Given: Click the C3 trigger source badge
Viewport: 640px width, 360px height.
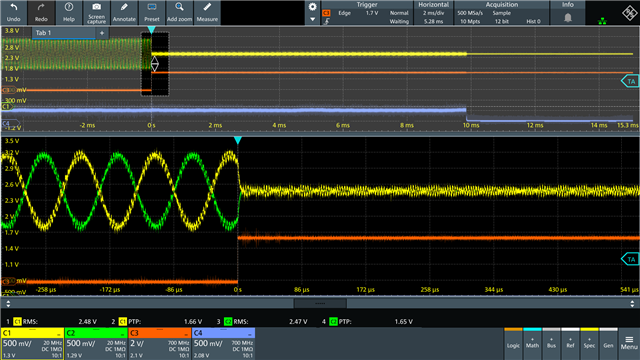Looking at the screenshot, I should coord(326,13).
